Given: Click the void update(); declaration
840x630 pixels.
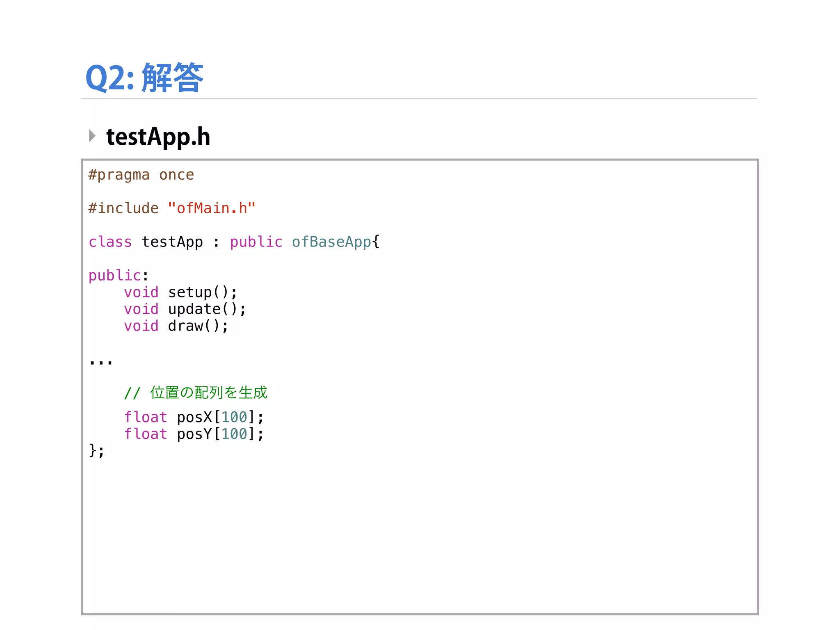Looking at the screenshot, I should click(185, 309).
